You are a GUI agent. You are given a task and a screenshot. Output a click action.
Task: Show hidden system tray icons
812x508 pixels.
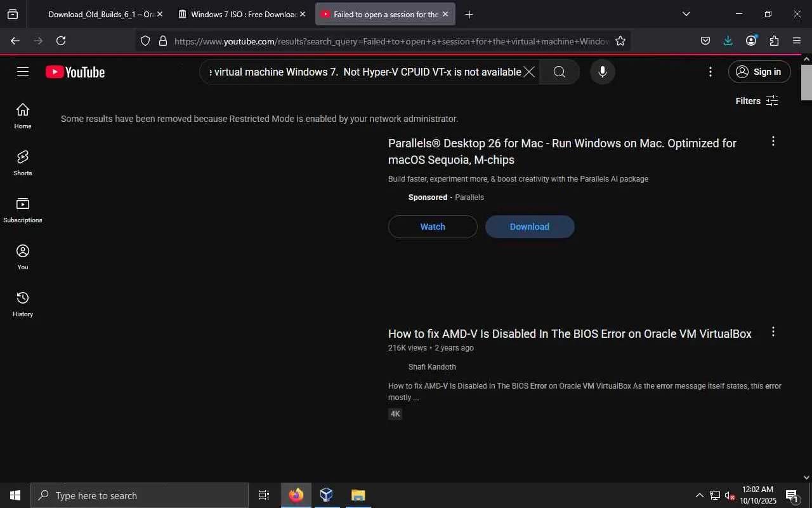700,495
